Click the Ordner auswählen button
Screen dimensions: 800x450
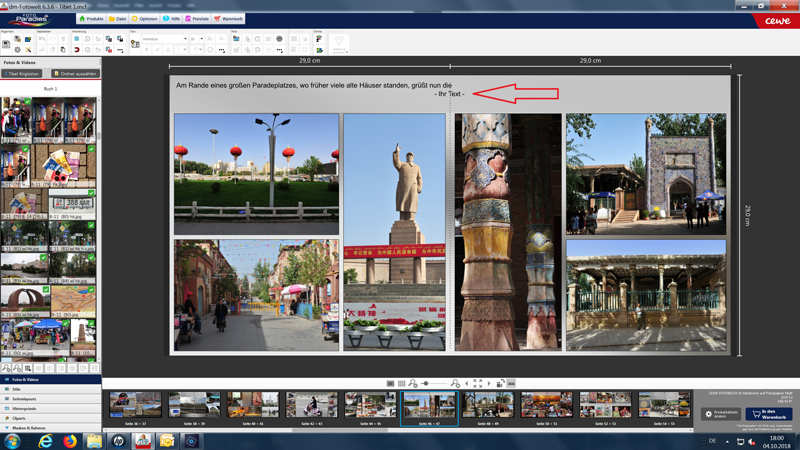74,73
